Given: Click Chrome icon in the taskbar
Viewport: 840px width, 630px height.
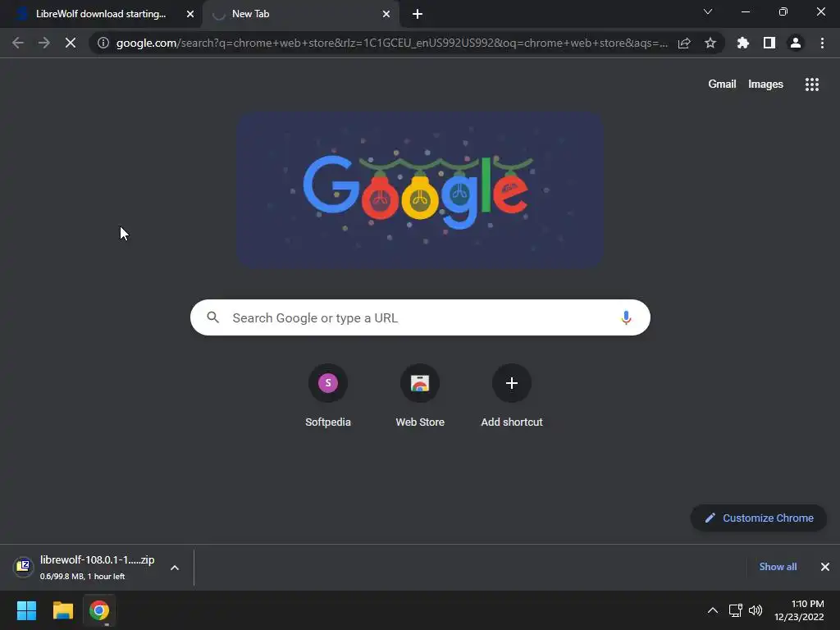Looking at the screenshot, I should click(99, 610).
